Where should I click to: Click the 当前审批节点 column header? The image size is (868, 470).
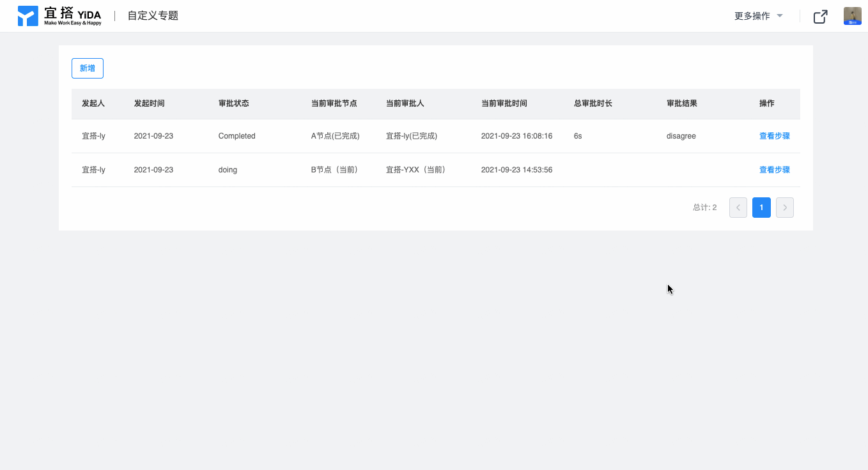334,103
